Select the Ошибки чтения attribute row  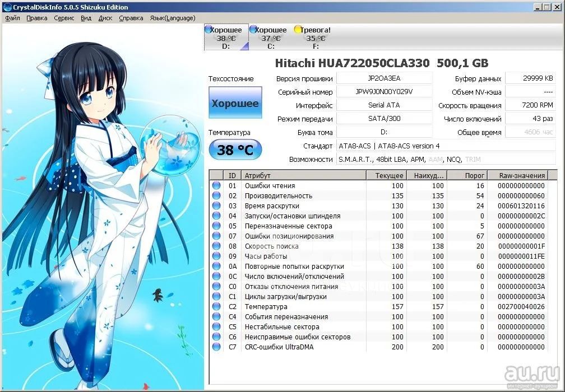pos(379,185)
